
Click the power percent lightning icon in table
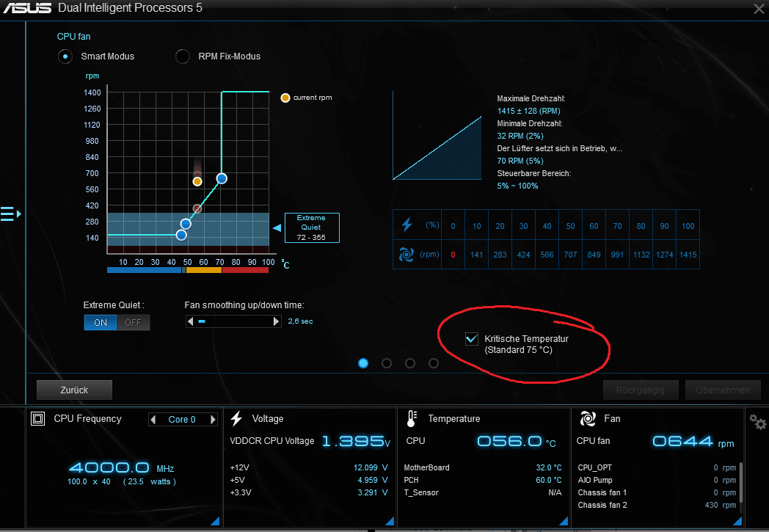tap(407, 225)
